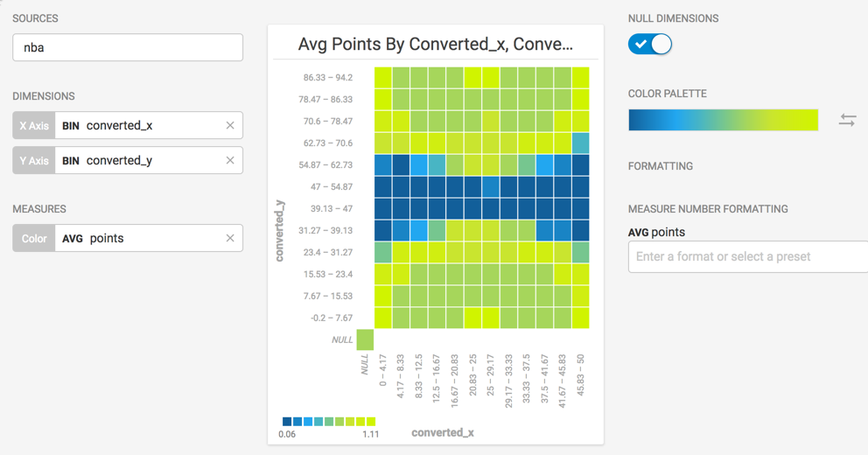Image resolution: width=868 pixels, height=455 pixels.
Task: Remove converted_y dimension with X icon
Action: coord(230,160)
